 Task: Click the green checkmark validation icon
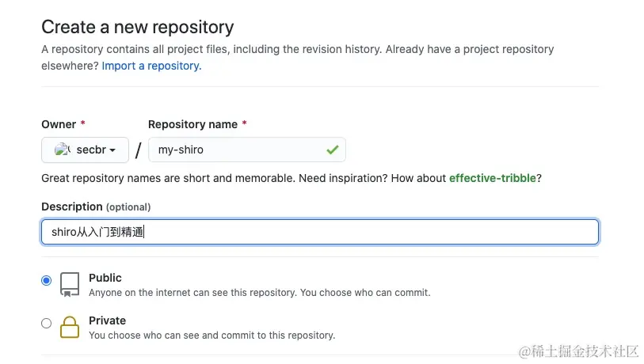(x=332, y=150)
